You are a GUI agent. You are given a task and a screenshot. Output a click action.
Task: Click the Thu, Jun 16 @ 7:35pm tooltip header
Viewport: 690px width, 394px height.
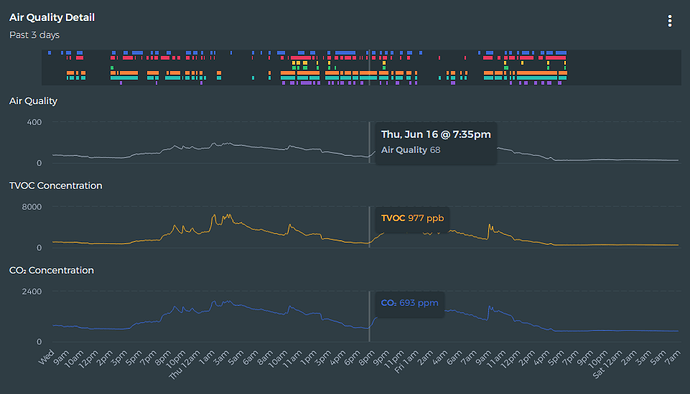(436, 134)
